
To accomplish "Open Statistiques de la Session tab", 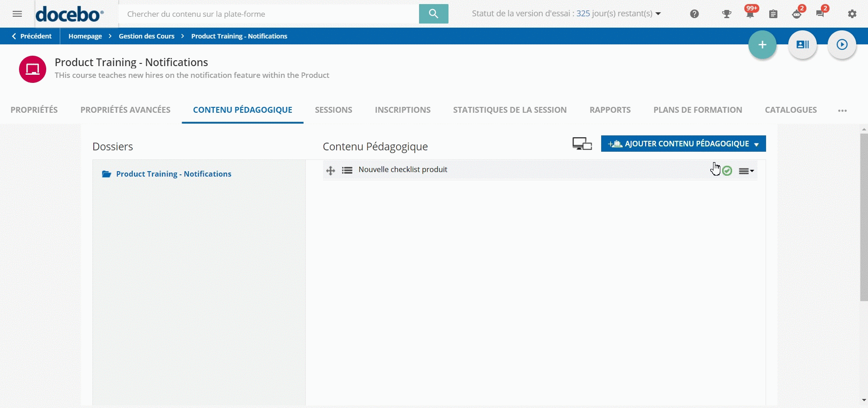I will (510, 110).
